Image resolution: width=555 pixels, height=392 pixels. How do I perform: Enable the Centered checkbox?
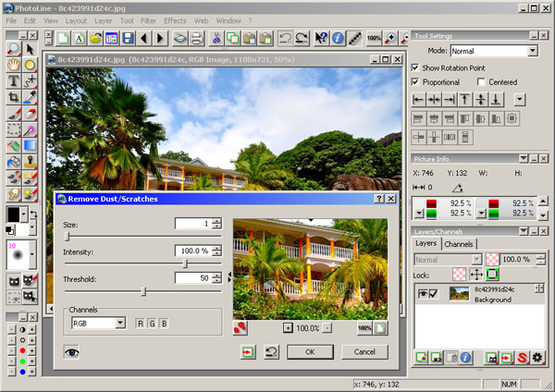click(481, 81)
